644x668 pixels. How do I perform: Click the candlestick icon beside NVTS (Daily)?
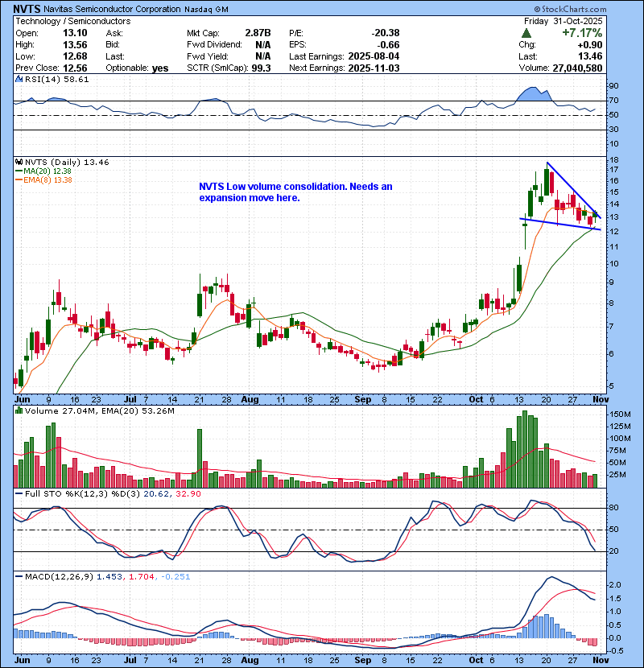coord(19,163)
